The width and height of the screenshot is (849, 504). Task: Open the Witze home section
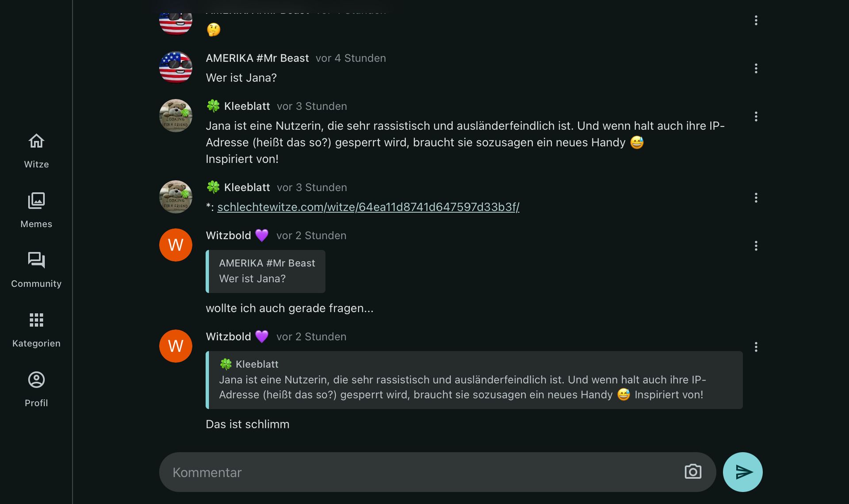36,151
